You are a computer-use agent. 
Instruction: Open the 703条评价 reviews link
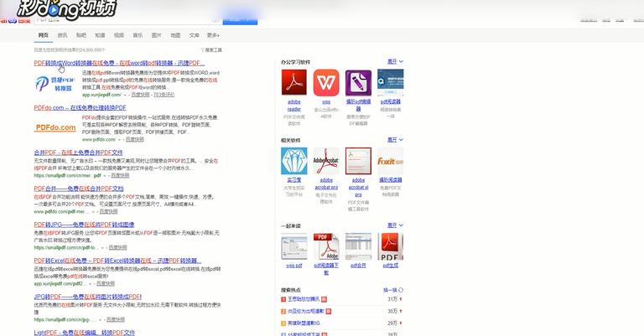coord(164,95)
